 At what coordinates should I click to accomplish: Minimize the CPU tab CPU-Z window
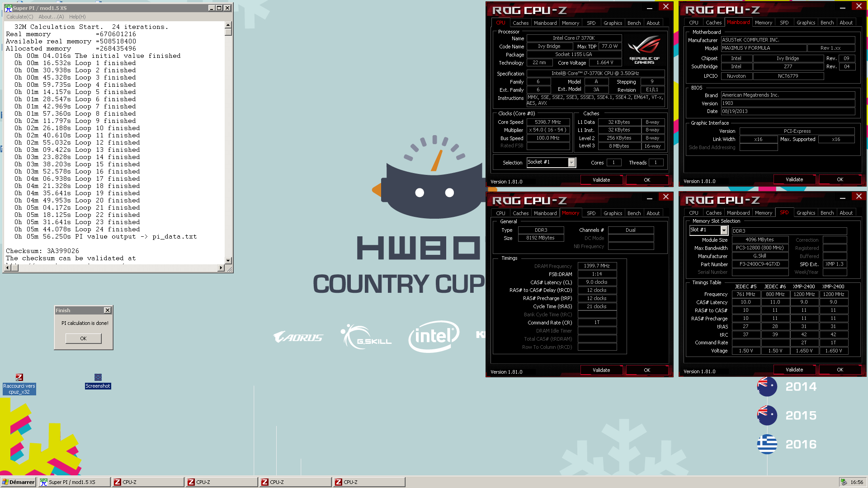point(650,8)
